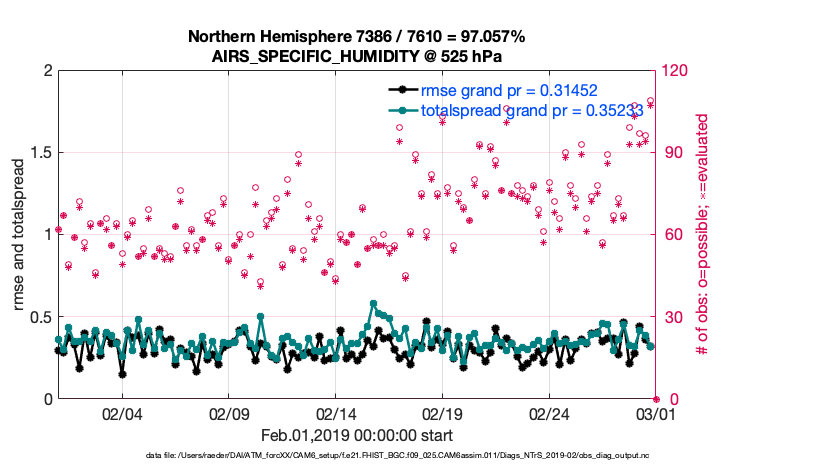Click the AIRS_SPECIFIC_HUMIDITY @ 525 hPa subtitle
The image size is (830, 470).
[356, 55]
